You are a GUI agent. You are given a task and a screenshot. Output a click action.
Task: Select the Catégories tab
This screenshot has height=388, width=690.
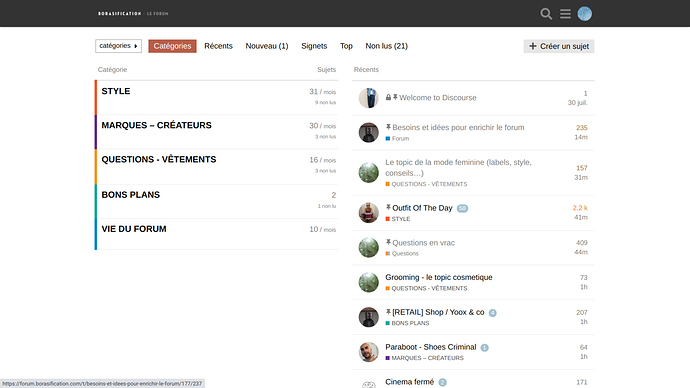(172, 46)
